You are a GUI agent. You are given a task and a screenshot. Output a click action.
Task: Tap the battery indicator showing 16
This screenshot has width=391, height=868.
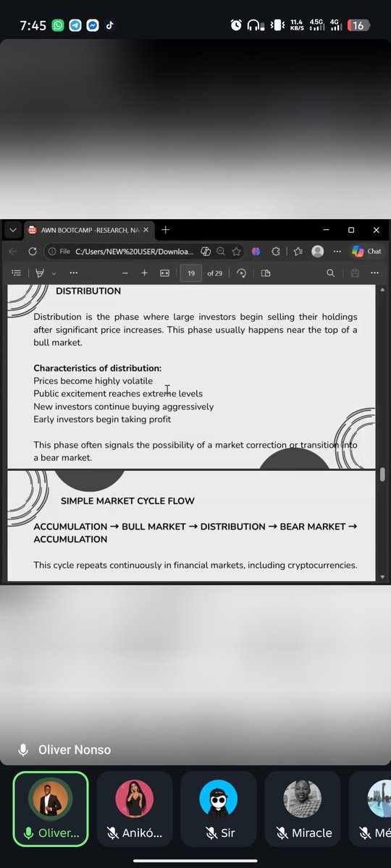(x=358, y=25)
